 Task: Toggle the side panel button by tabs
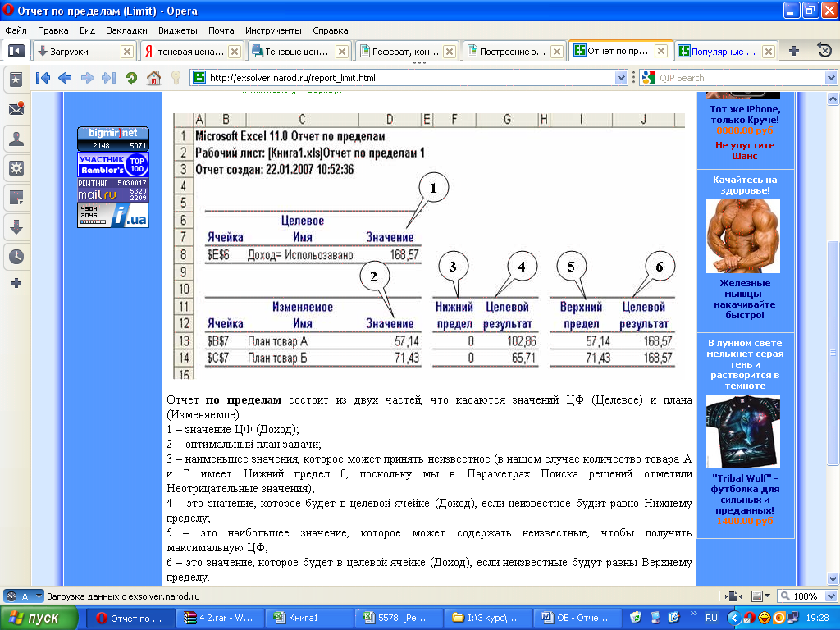16,51
